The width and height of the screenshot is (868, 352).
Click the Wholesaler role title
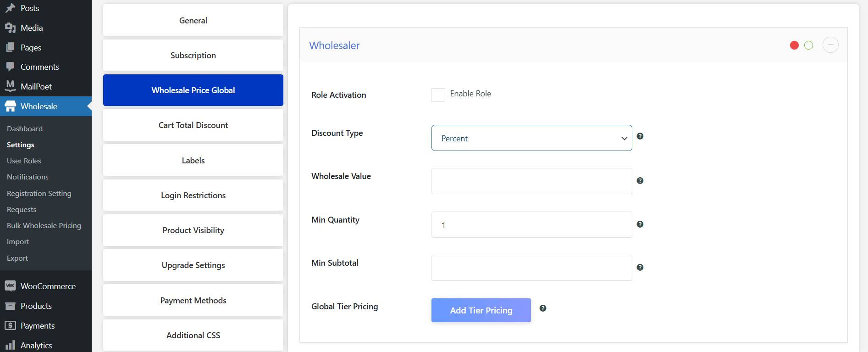334,45
